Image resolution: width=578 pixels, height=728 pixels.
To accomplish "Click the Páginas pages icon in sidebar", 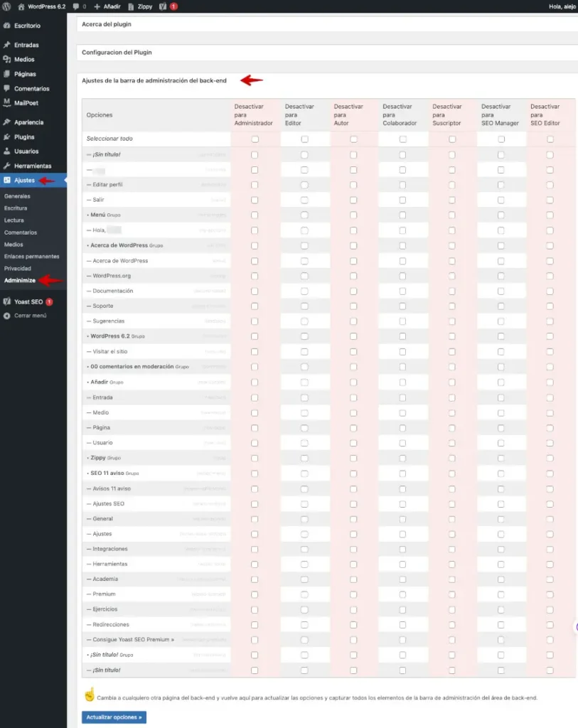I will click(x=6, y=73).
